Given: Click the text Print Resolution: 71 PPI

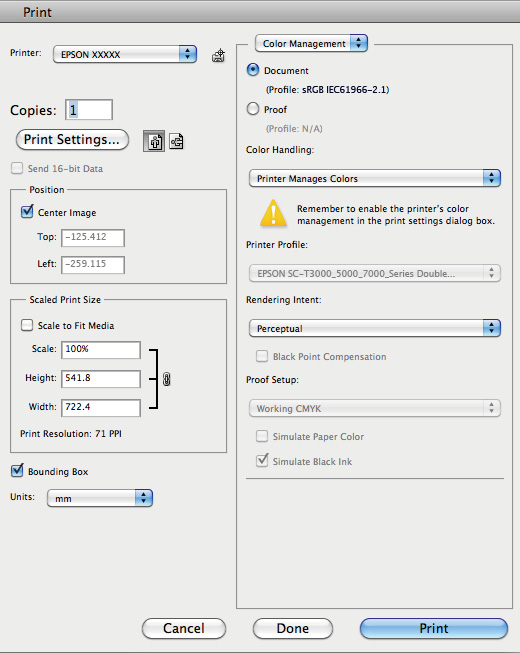Looking at the screenshot, I should (71, 434).
